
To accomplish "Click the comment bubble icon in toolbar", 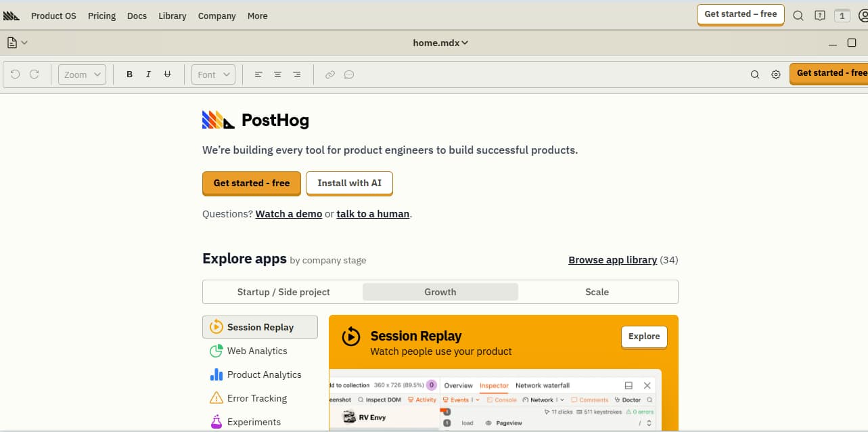I will 349,74.
